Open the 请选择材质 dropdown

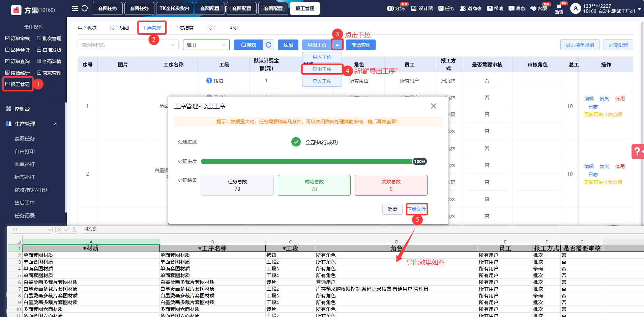pos(128,45)
